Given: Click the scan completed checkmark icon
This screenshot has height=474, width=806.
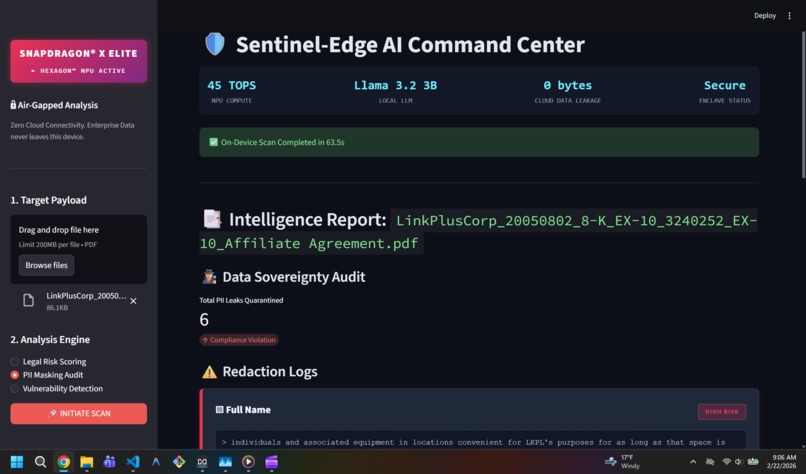Looking at the screenshot, I should [x=213, y=142].
